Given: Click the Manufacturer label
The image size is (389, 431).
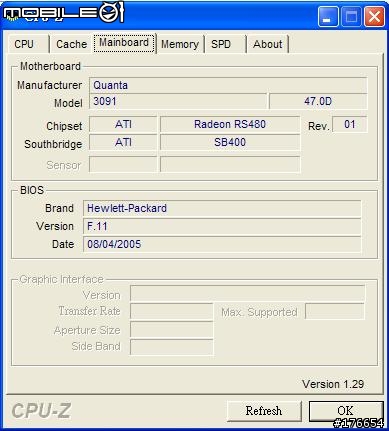Looking at the screenshot, I should [49, 85].
